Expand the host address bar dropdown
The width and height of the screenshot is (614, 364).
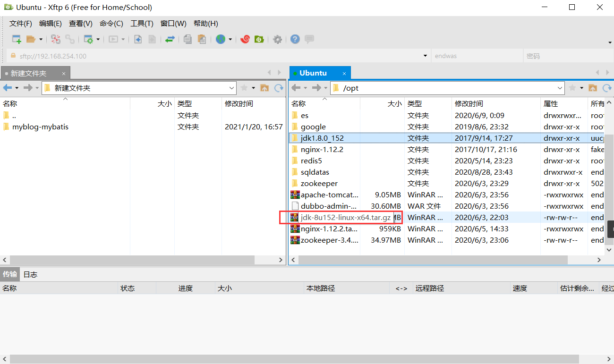point(425,56)
